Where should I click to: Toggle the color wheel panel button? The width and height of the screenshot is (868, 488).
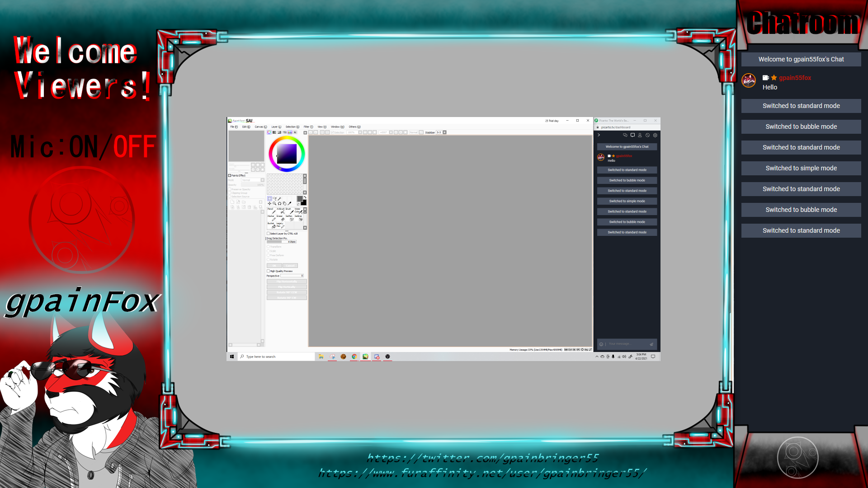coord(269,132)
